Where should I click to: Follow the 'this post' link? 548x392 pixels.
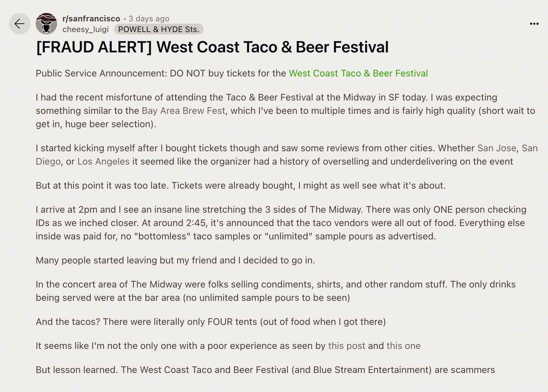346,346
